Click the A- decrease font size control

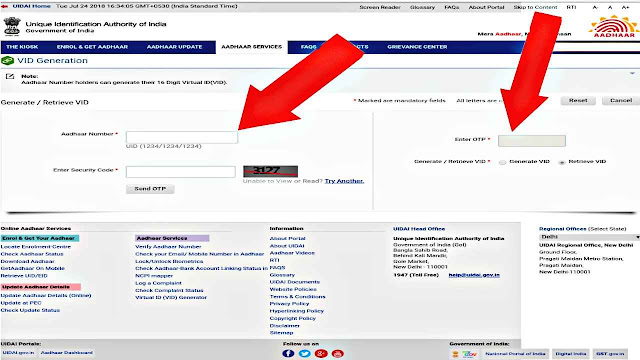click(x=595, y=7)
